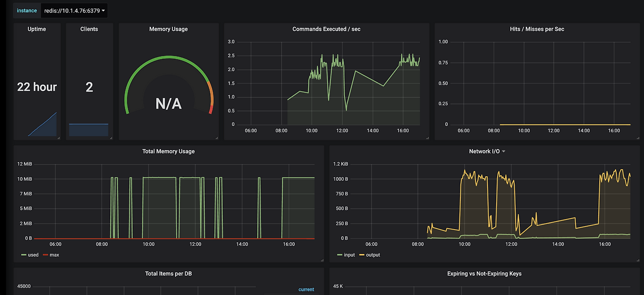Click the Uptime panel resize corner handle

[58, 137]
